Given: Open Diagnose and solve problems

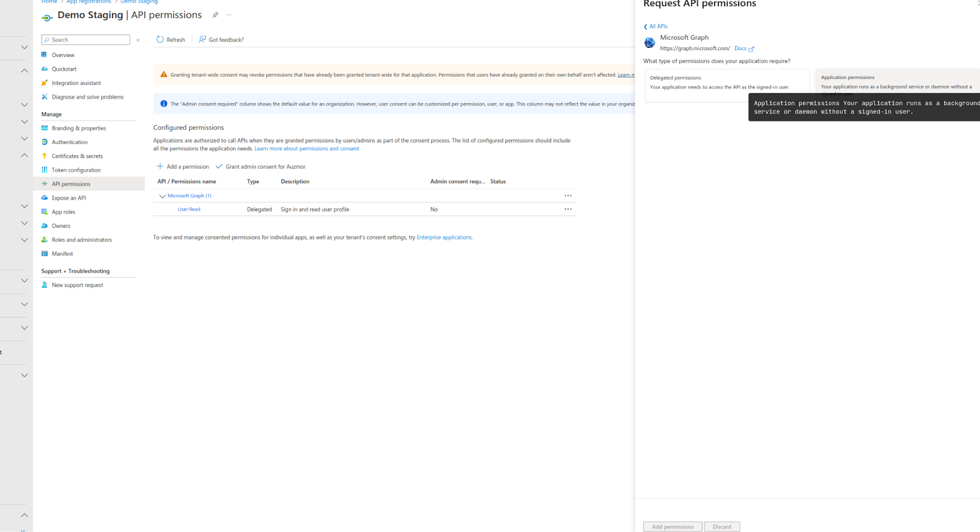Looking at the screenshot, I should point(87,97).
